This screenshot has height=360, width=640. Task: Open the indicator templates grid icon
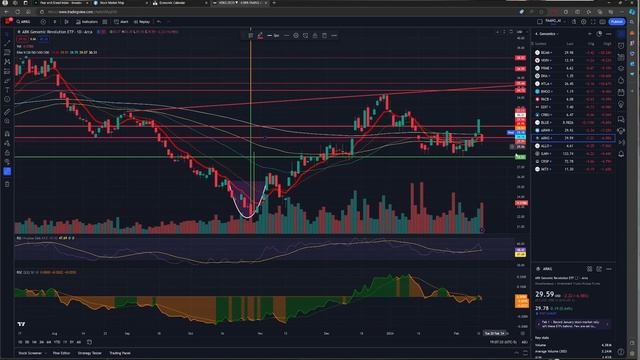[x=105, y=22]
